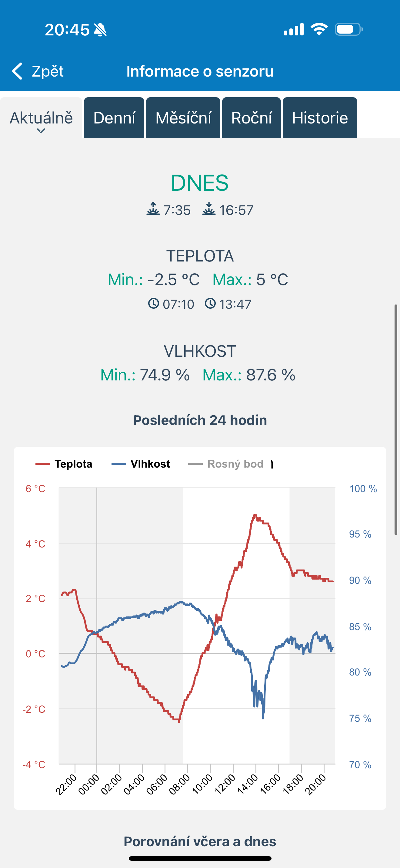Open the Měsíční tab
Viewport: 400px width, 868px height.
183,118
